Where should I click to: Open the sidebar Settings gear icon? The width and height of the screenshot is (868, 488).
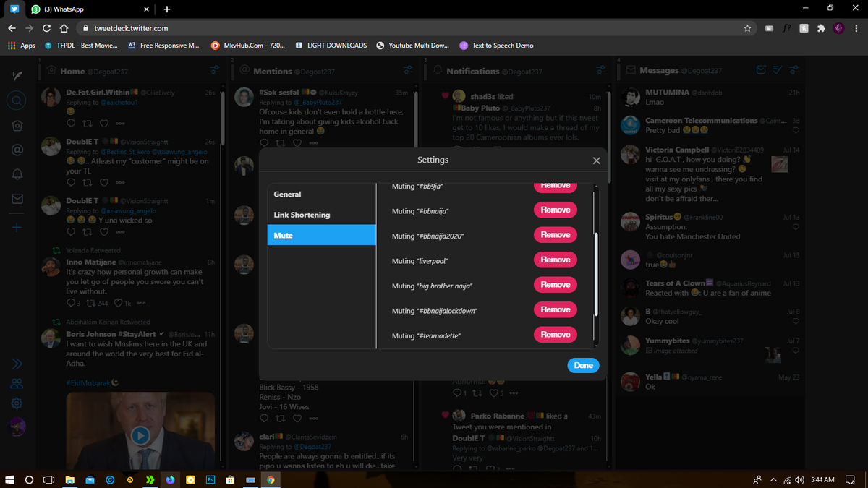[17, 403]
